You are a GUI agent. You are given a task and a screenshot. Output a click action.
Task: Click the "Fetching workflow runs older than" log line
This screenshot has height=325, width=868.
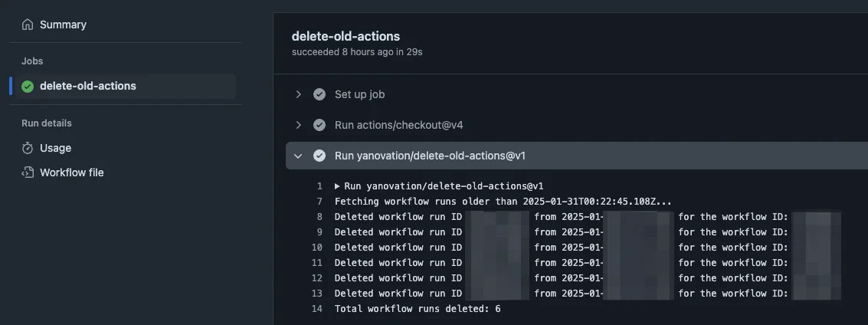tap(503, 202)
